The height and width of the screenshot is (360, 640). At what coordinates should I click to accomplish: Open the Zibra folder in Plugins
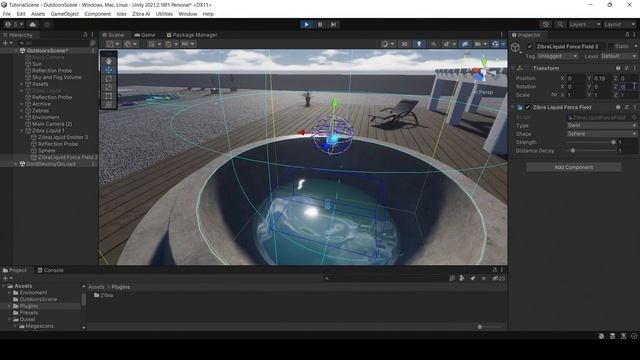pos(103,295)
